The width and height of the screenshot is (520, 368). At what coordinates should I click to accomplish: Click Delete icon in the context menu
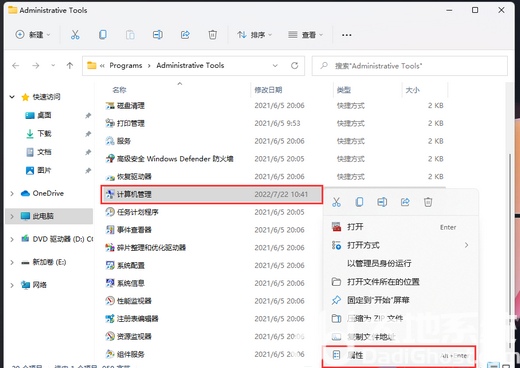(x=428, y=202)
